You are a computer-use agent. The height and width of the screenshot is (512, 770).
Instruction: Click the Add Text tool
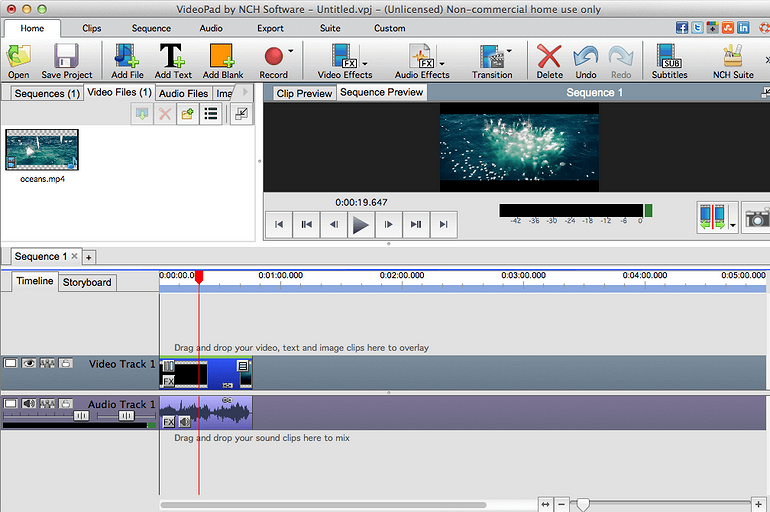(x=173, y=60)
